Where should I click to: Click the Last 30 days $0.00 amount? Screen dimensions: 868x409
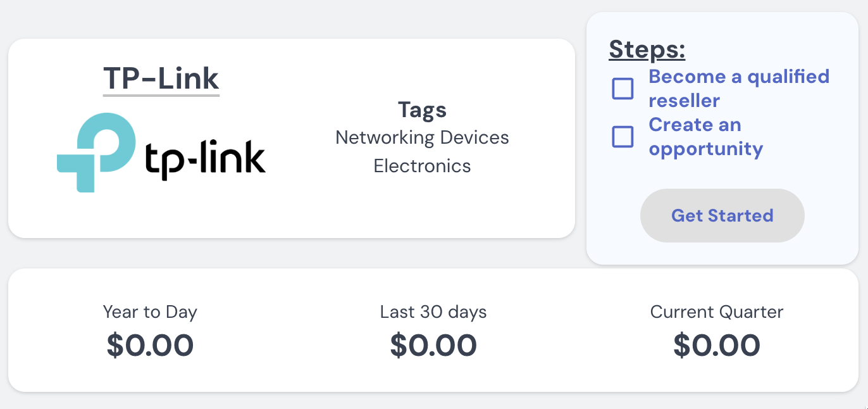tap(433, 346)
